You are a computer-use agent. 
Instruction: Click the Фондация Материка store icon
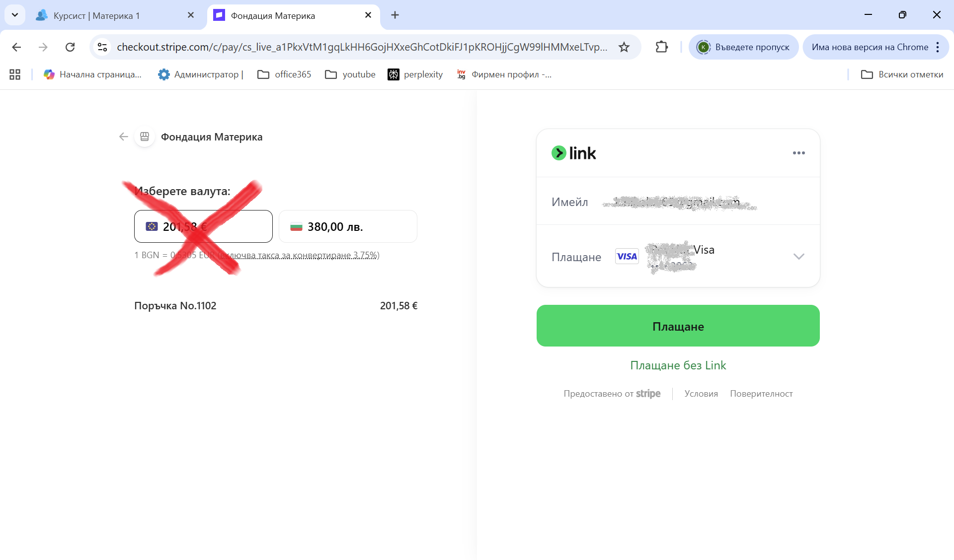click(x=145, y=137)
